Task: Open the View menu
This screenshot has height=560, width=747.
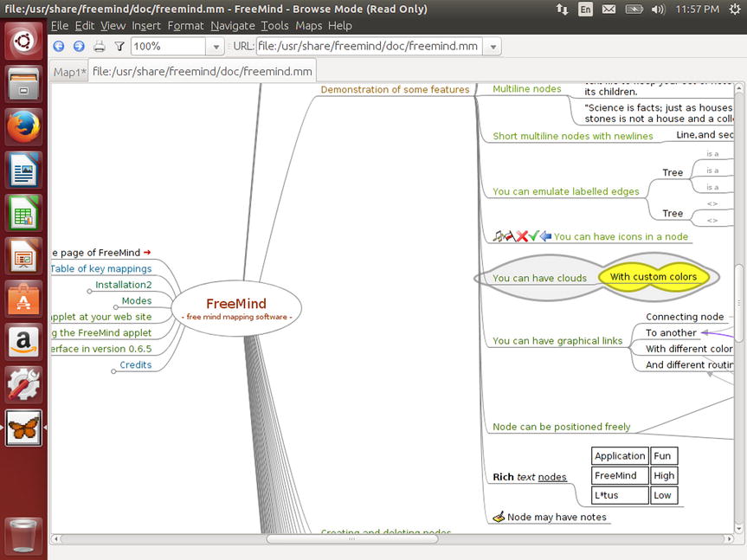Action: pyautogui.click(x=113, y=26)
